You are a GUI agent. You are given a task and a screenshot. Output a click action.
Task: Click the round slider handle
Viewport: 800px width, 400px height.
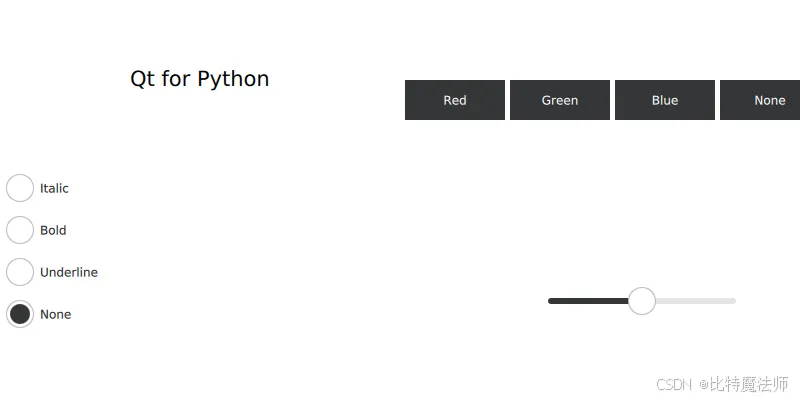[642, 301]
